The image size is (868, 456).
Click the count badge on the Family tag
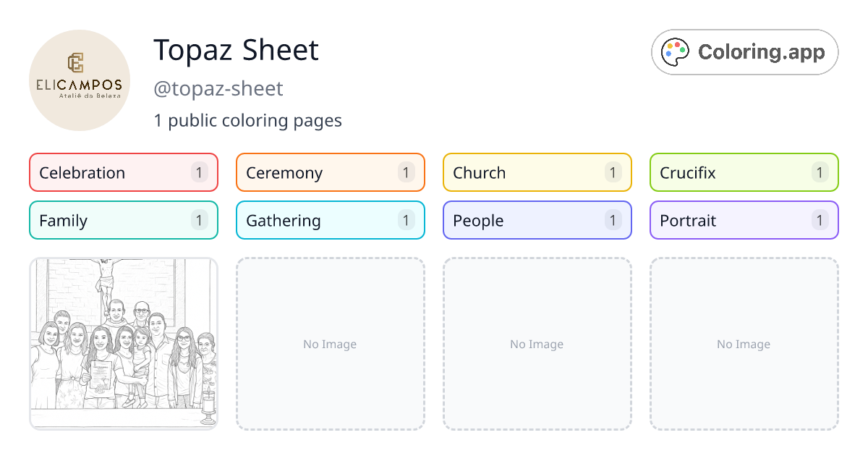click(x=198, y=220)
